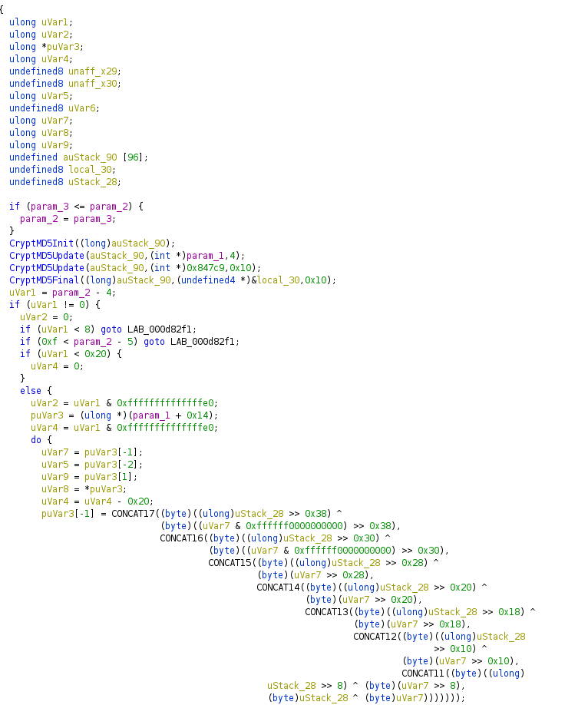The height and width of the screenshot is (705, 588).
Task: Click the 'do' loop keyword
Action: tap(36, 440)
